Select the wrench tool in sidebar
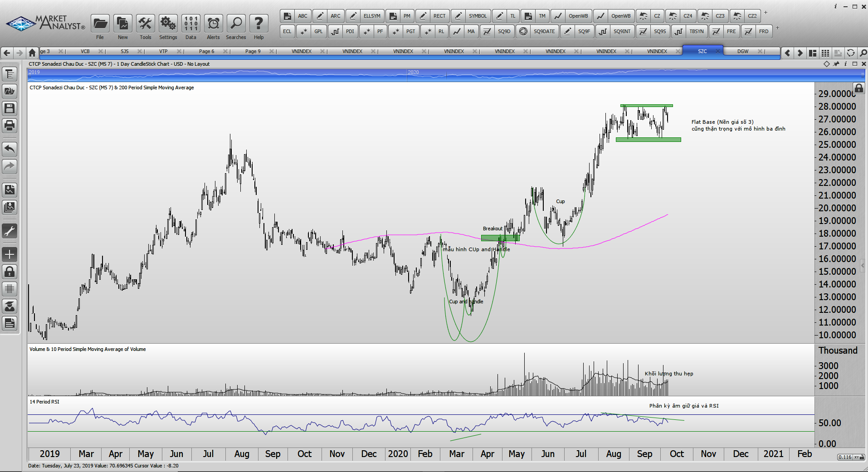Viewport: 868px width, 472px height. coord(10,231)
